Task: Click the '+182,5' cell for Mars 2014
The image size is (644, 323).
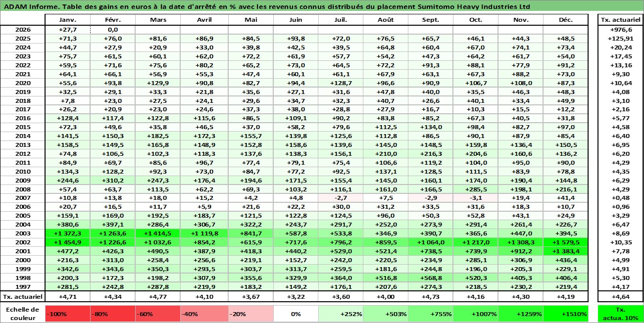Action: click(x=157, y=136)
